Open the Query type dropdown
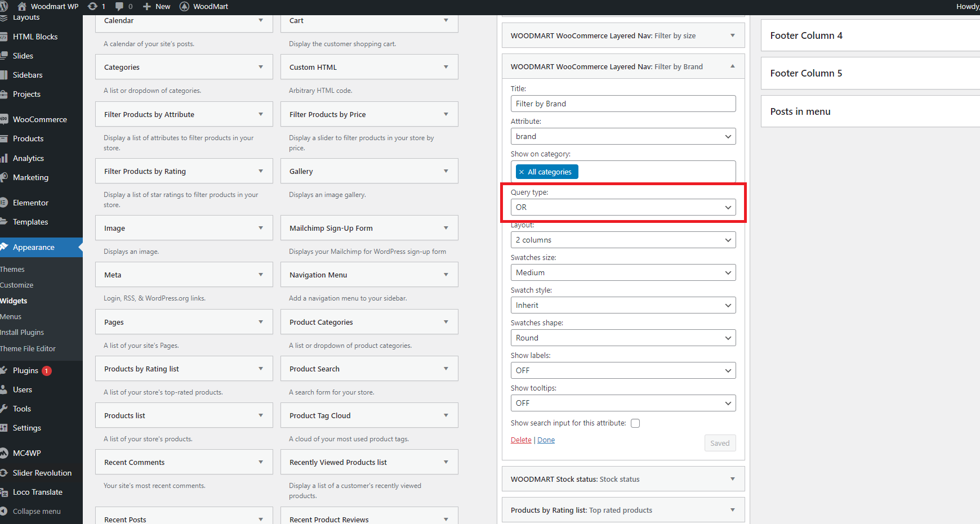980x524 pixels. [623, 207]
